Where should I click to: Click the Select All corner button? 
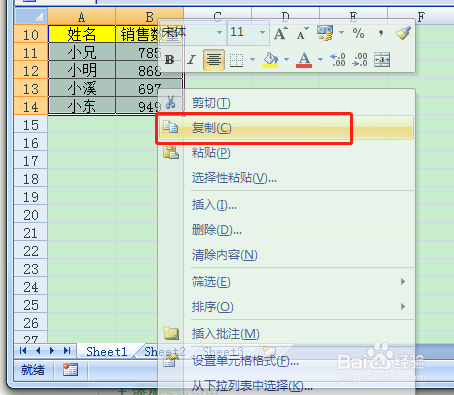tap(31, 16)
